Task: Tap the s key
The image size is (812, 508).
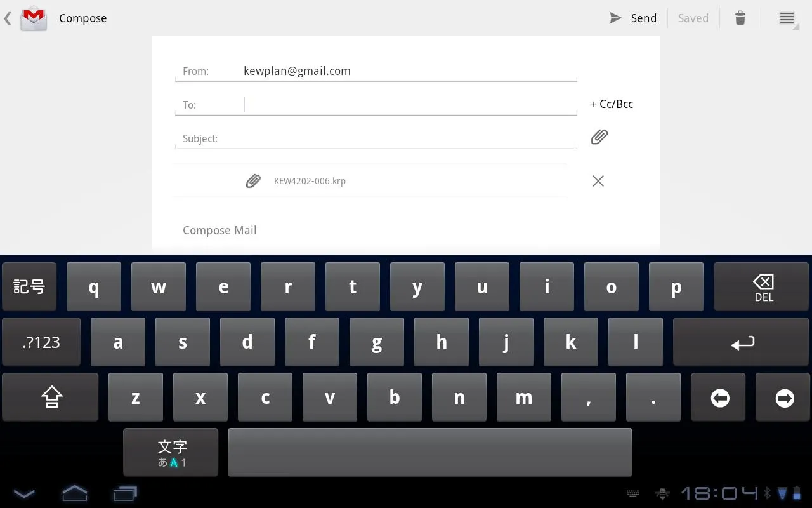Action: coord(183,342)
